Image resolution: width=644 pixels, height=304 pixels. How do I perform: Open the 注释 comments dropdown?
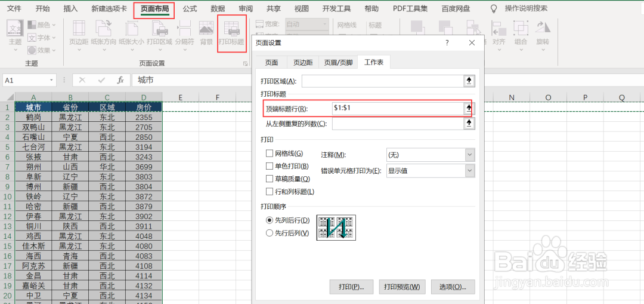(431, 155)
